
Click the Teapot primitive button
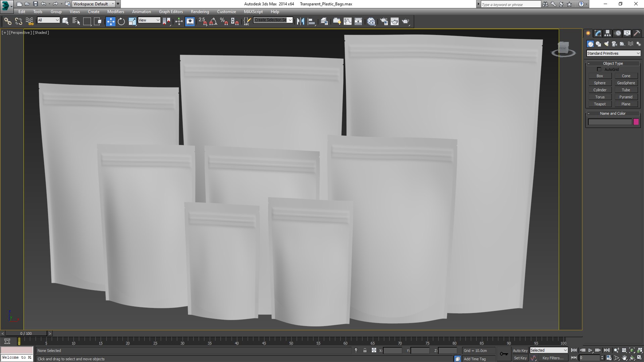tap(600, 104)
